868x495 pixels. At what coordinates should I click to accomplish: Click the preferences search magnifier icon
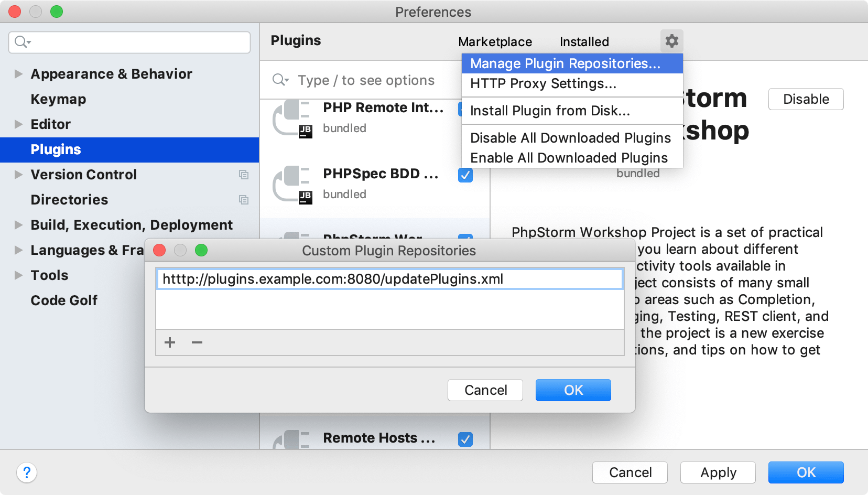[x=23, y=42]
